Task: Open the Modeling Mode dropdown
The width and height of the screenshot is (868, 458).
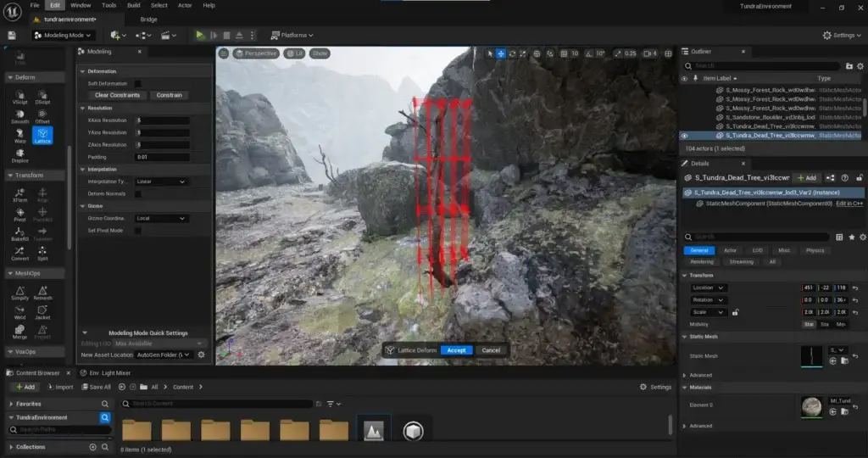Action: click(64, 35)
